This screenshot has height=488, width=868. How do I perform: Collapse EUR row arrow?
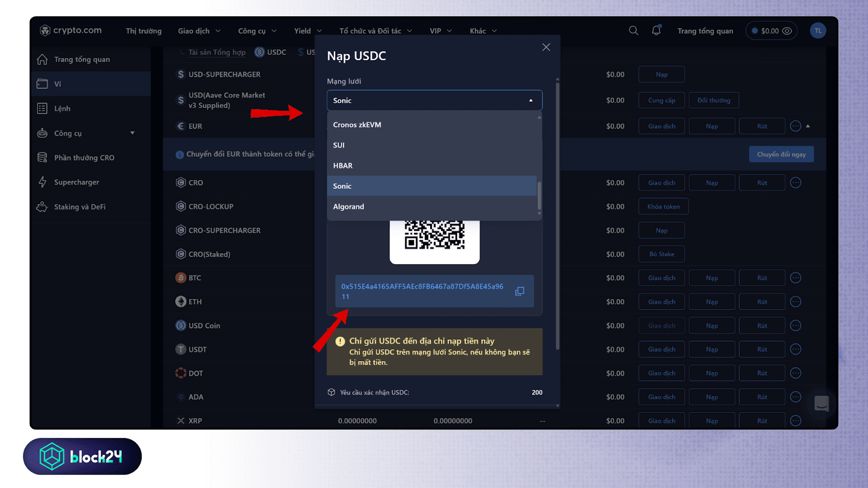(808, 126)
